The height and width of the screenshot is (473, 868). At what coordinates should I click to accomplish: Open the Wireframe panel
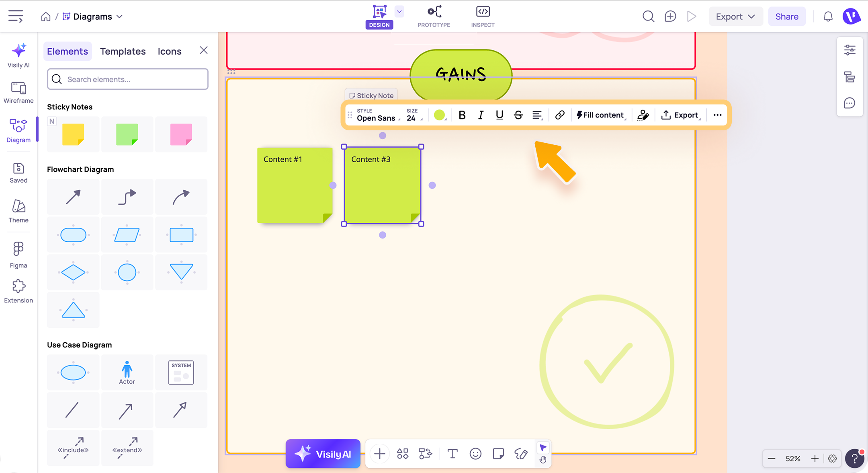click(x=18, y=93)
